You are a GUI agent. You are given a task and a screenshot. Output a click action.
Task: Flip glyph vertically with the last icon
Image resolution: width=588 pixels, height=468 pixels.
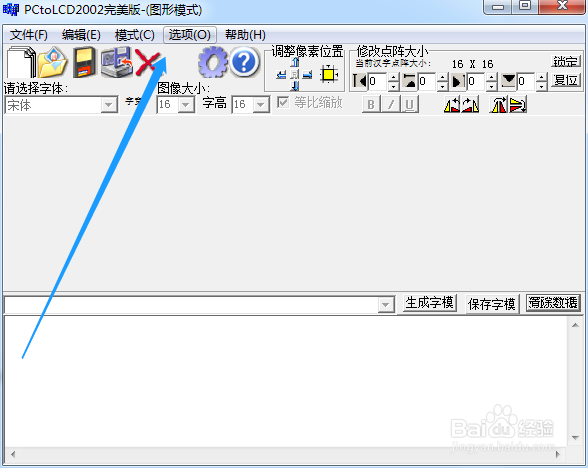(518, 104)
